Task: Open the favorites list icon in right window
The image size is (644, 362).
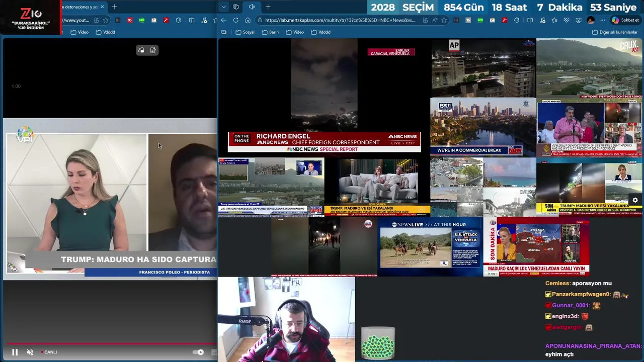Action: tap(554, 20)
